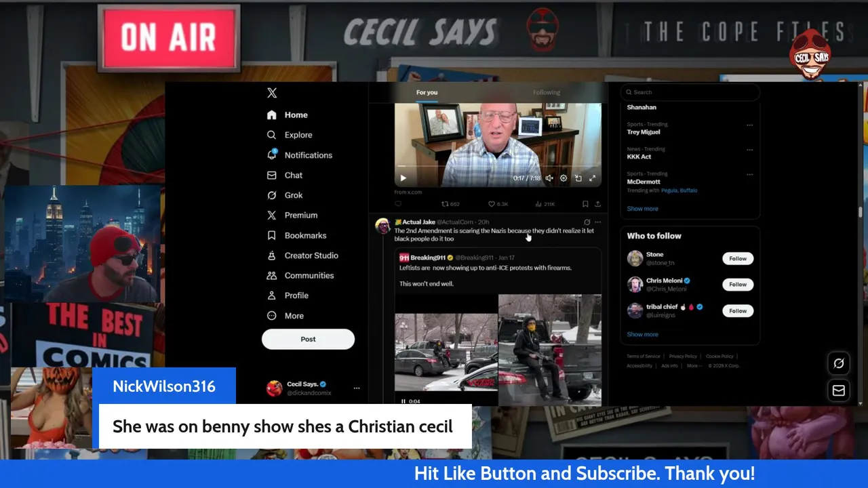Click Show more under Who to follow
Viewport: 868px width, 488px height.
point(642,334)
